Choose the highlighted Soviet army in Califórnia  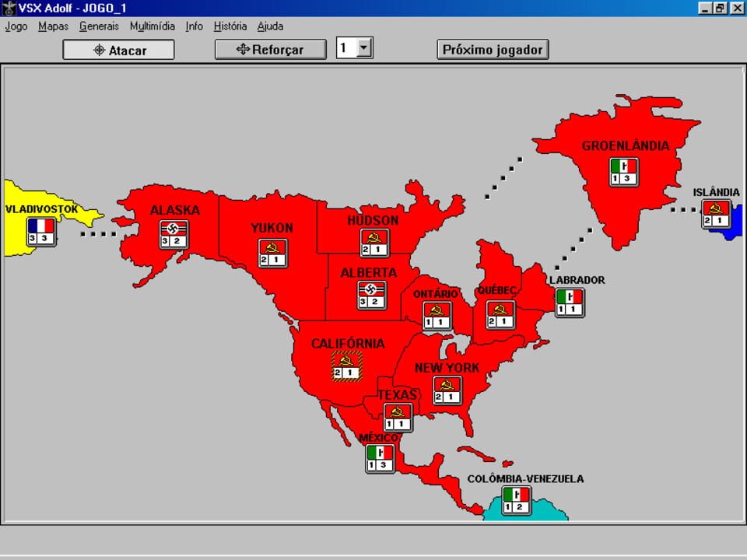(x=347, y=366)
